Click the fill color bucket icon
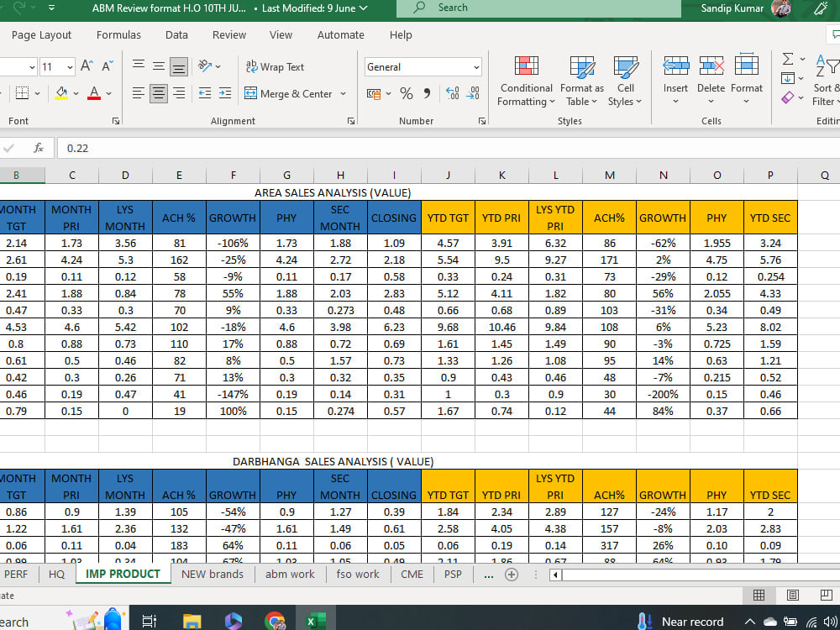 (x=62, y=94)
